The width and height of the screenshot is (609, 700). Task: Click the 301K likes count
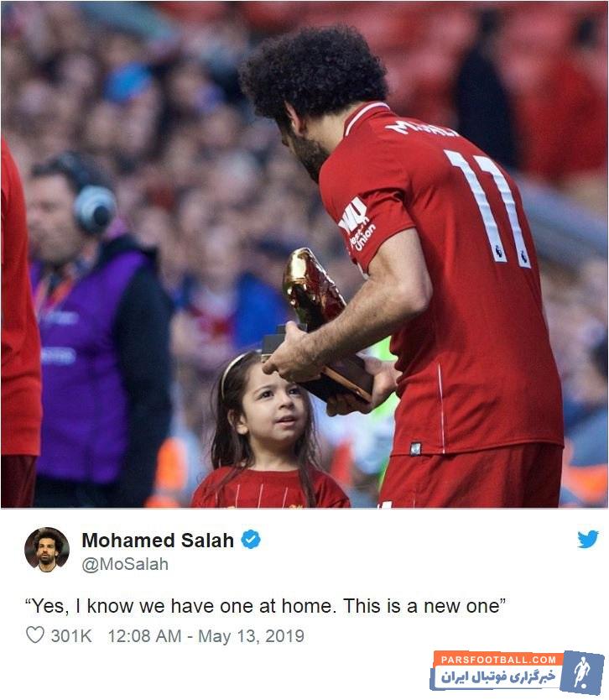[x=71, y=635]
